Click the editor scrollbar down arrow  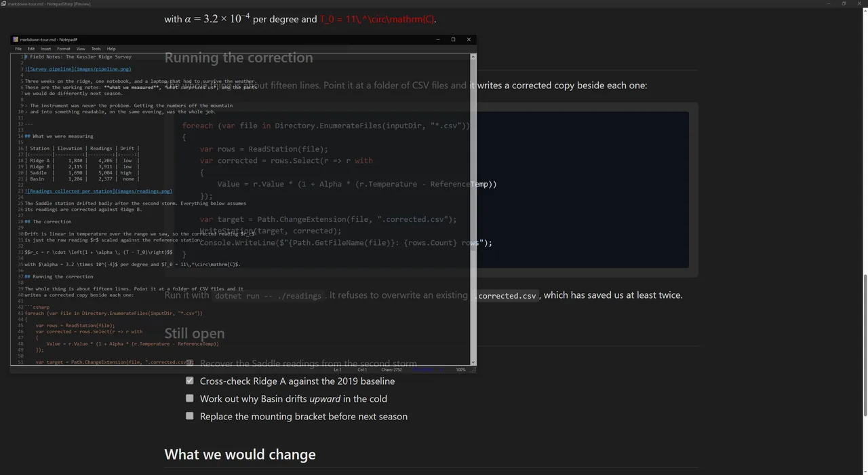[473, 362]
